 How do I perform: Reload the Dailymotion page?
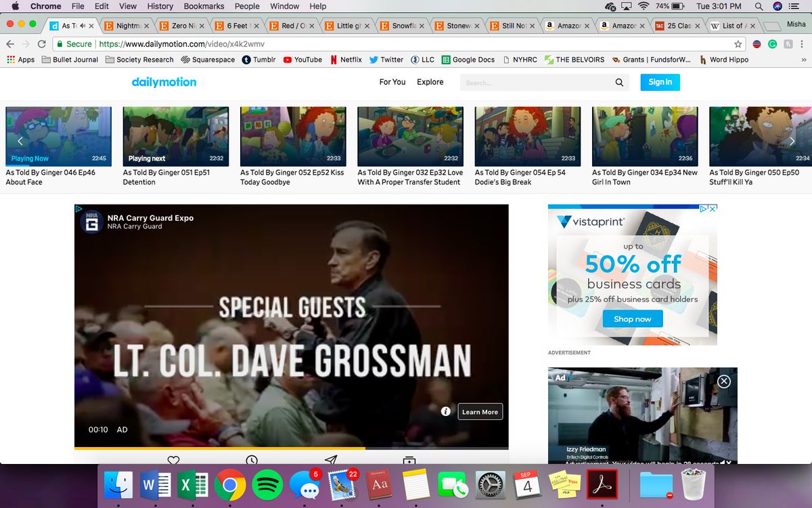pyautogui.click(x=42, y=43)
